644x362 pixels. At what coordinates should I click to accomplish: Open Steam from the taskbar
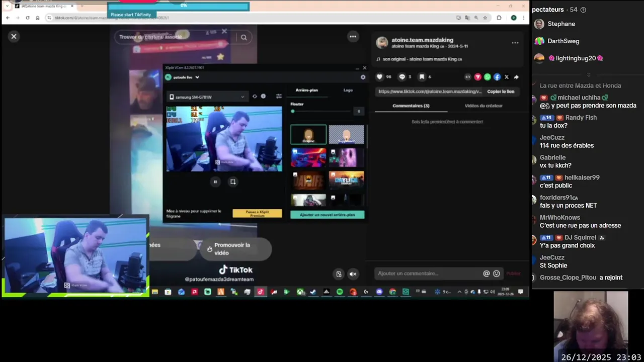point(313,292)
